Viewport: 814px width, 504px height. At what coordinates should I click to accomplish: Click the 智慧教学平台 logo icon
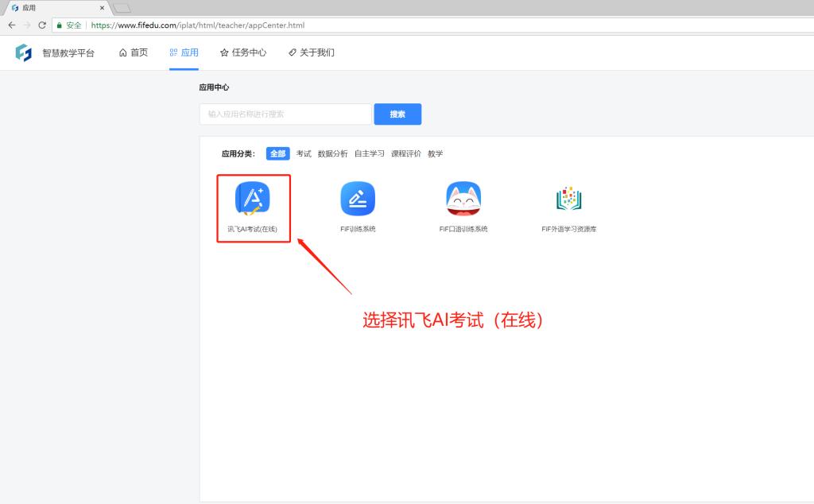click(x=24, y=53)
